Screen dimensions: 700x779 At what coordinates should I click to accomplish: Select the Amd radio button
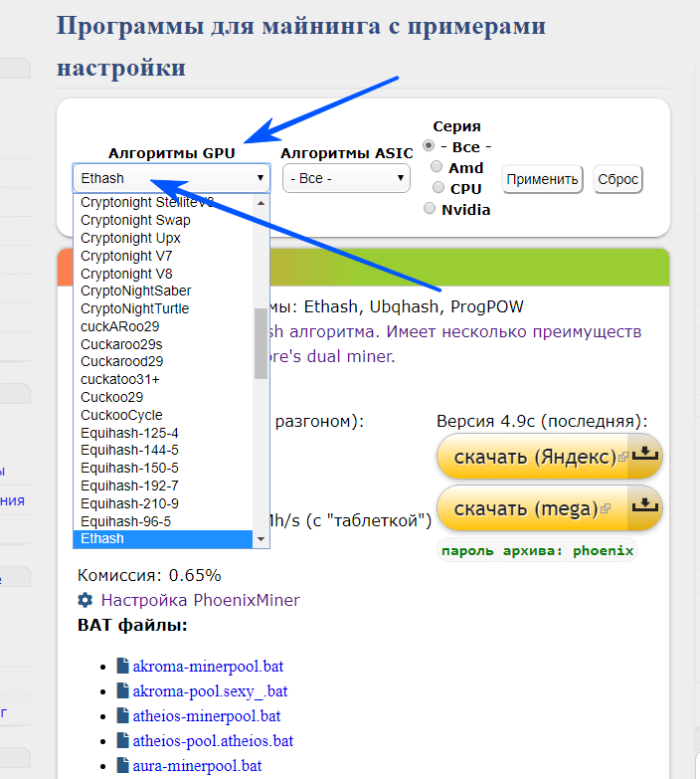click(x=437, y=166)
